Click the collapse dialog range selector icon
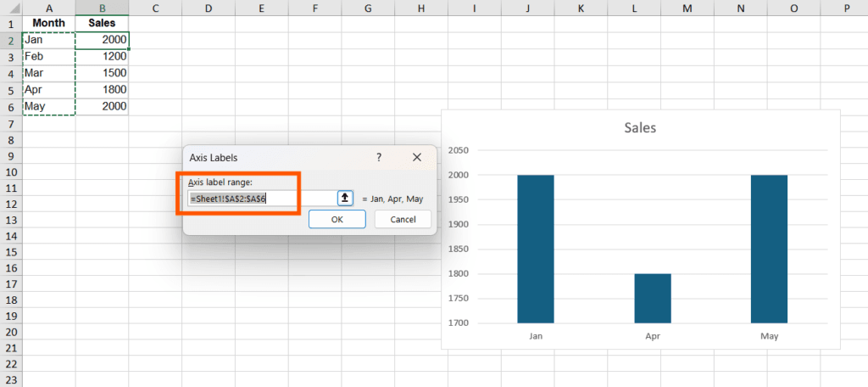 click(x=345, y=198)
